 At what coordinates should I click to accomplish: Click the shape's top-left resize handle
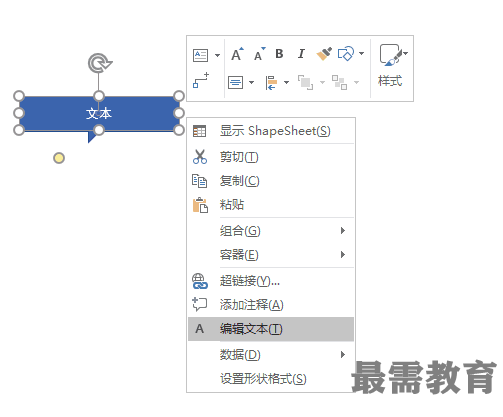(19, 96)
